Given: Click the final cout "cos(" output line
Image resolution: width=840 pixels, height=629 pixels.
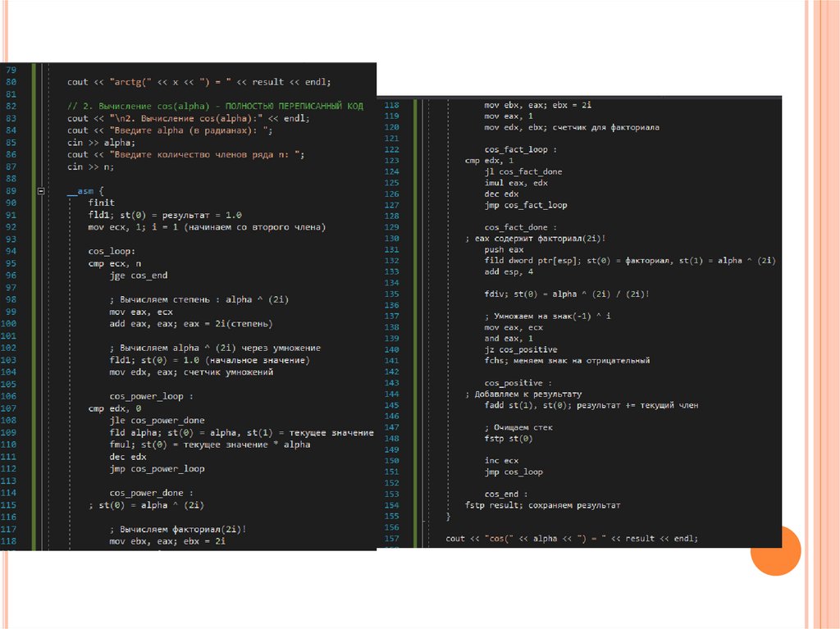Looking at the screenshot, I should [572, 539].
